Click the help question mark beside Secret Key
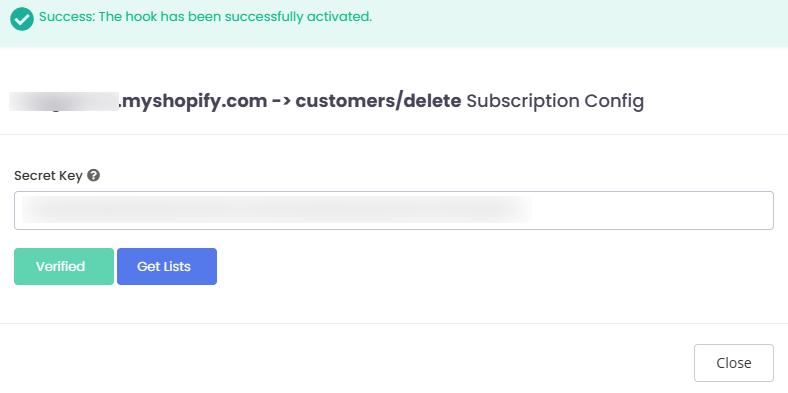Image resolution: width=788 pixels, height=393 pixels. click(93, 175)
